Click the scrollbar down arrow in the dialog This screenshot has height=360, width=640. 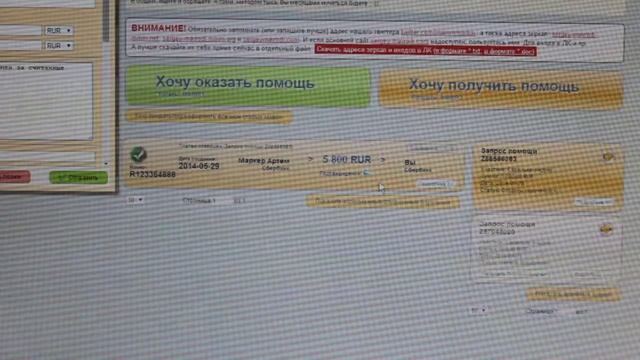106,164
